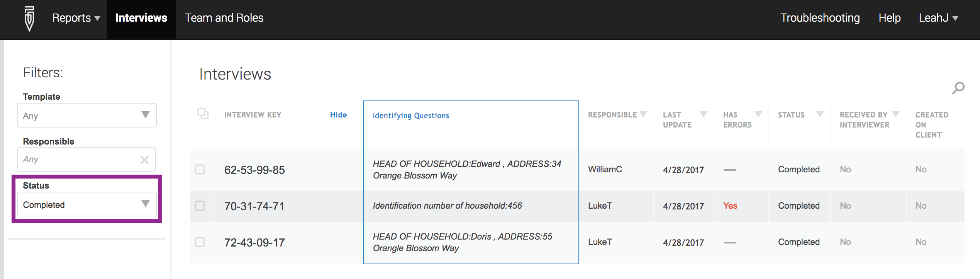Open the LeahJ user menu

pos(938,18)
